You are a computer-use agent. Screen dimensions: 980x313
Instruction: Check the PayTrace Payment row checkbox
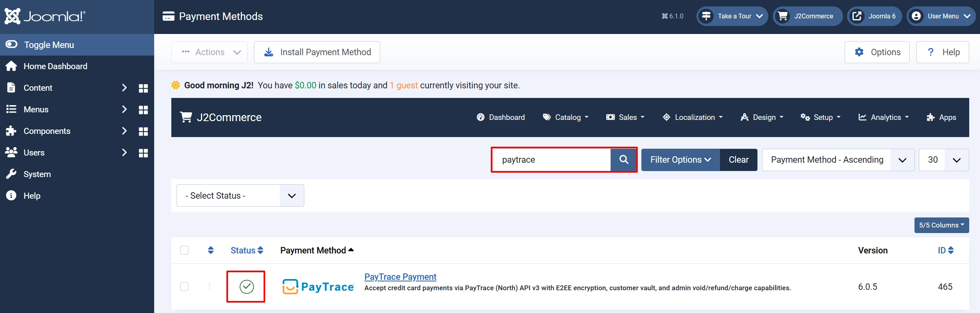(184, 287)
